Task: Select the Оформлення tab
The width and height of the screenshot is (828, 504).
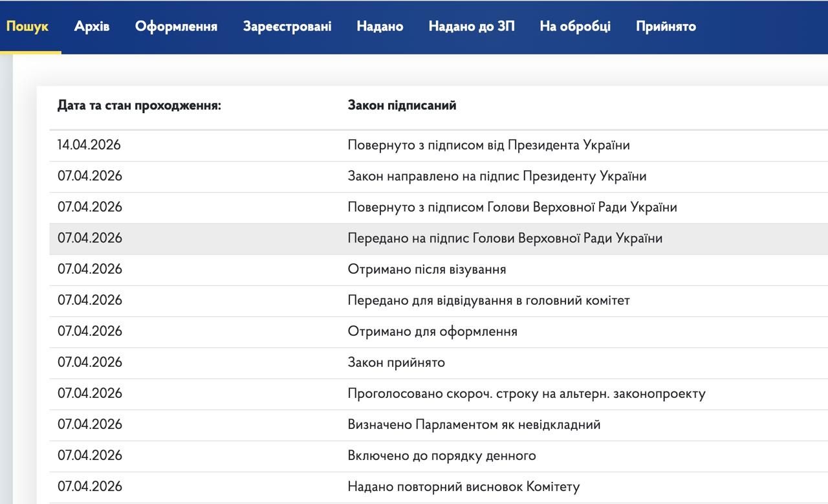Action: tap(176, 27)
